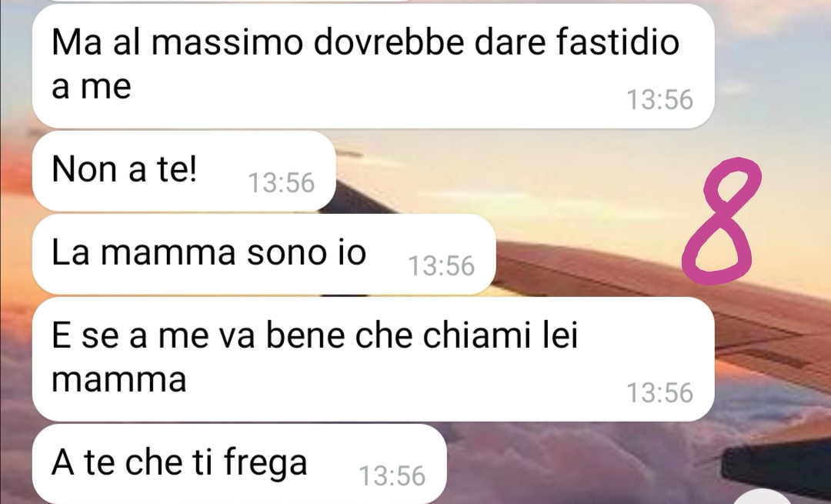Click the timestamp of "A te che ti frega"
This screenshot has width=831, height=504.
click(392, 476)
